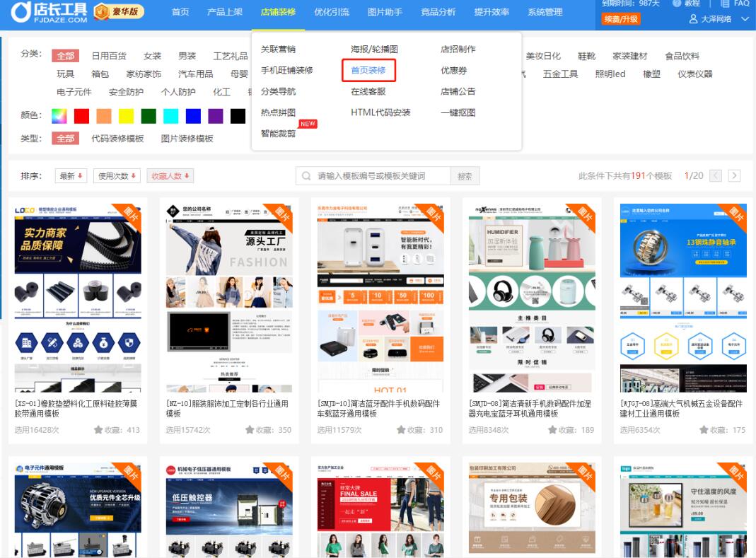Open the 低压触控器 template thumbnail
The image size is (756, 558).
tap(229, 510)
